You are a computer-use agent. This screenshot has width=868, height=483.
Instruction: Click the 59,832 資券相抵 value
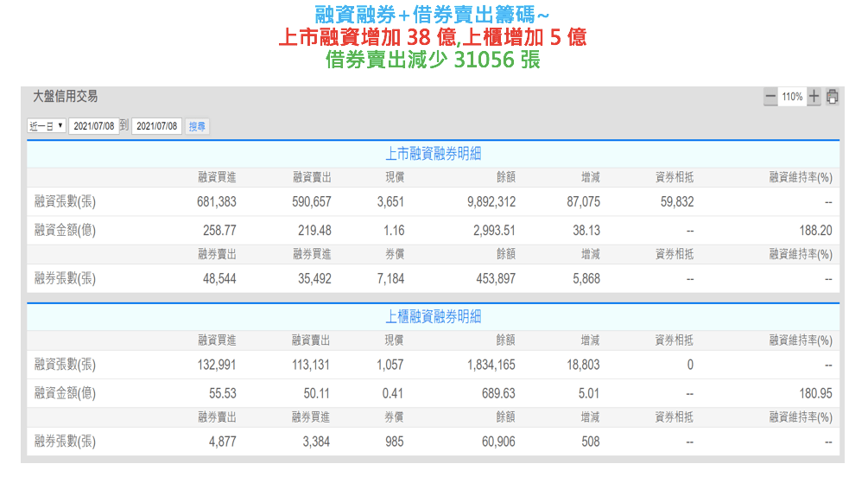pyautogui.click(x=676, y=202)
